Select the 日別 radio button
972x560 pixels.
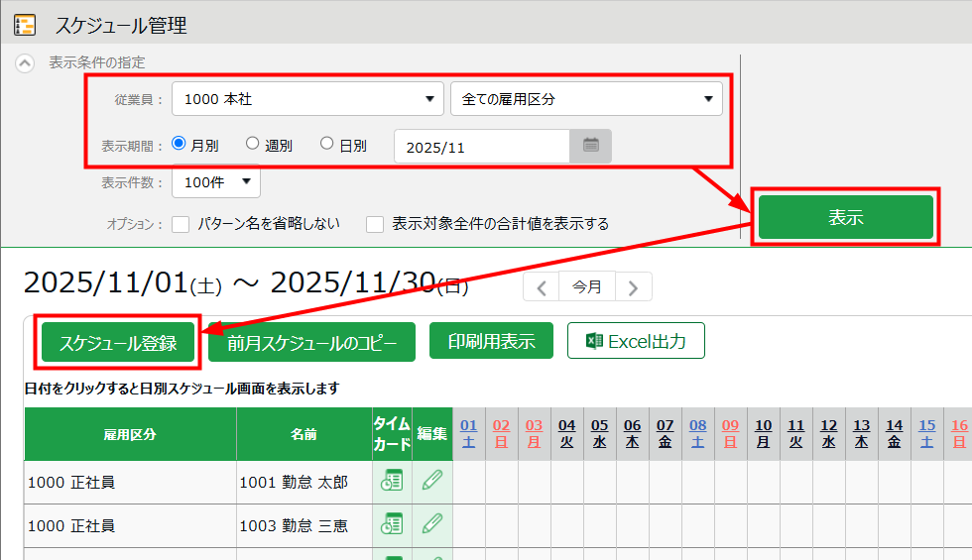[327, 144]
